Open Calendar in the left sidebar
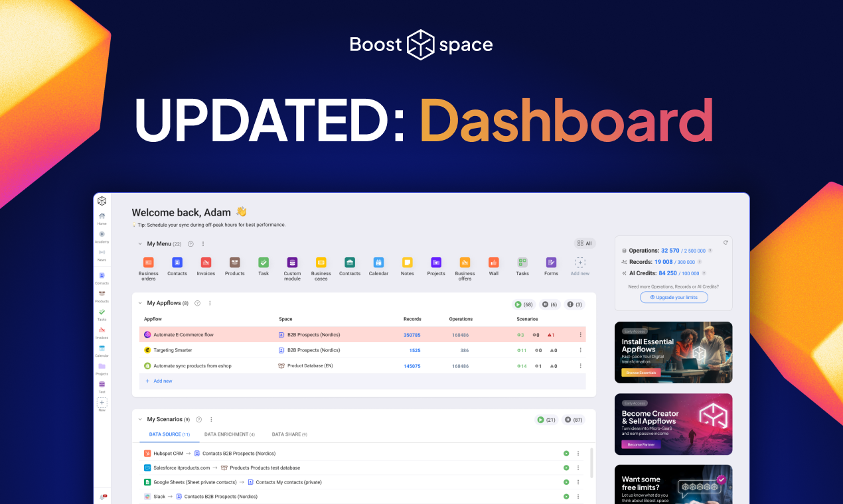Screen dimensions: 843x504 point(102,350)
